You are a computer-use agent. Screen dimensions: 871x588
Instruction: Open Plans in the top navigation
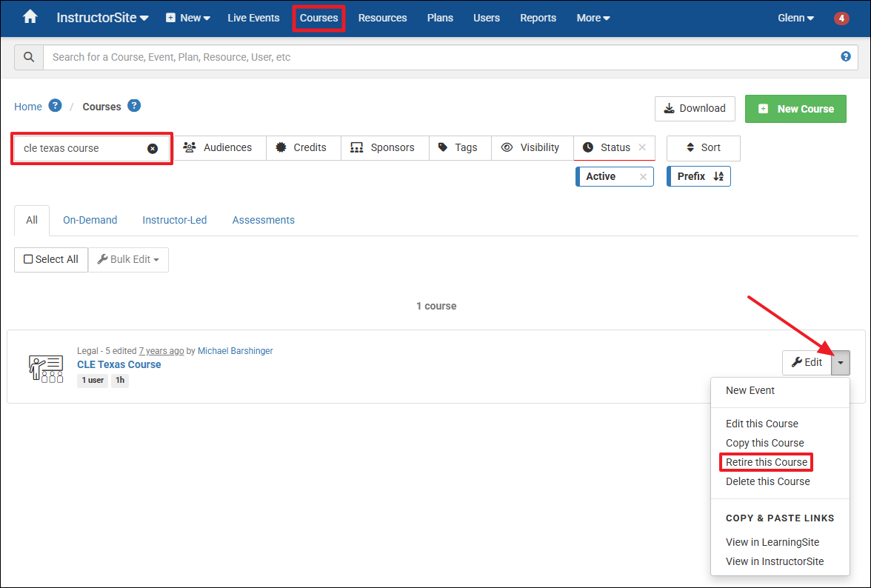[440, 18]
